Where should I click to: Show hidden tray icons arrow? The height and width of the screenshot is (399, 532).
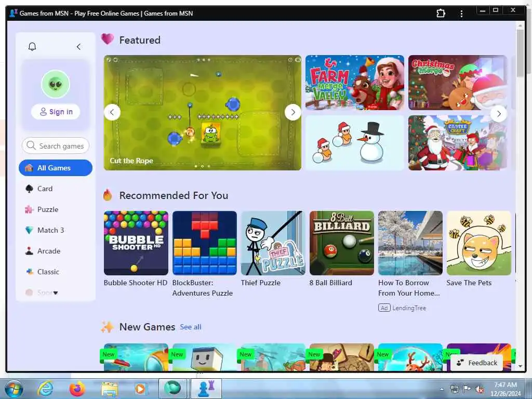(442, 389)
